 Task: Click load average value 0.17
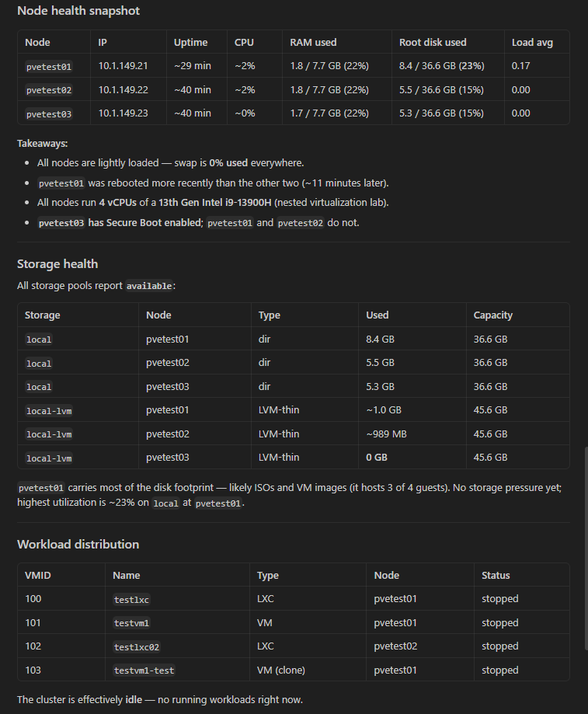(x=520, y=66)
